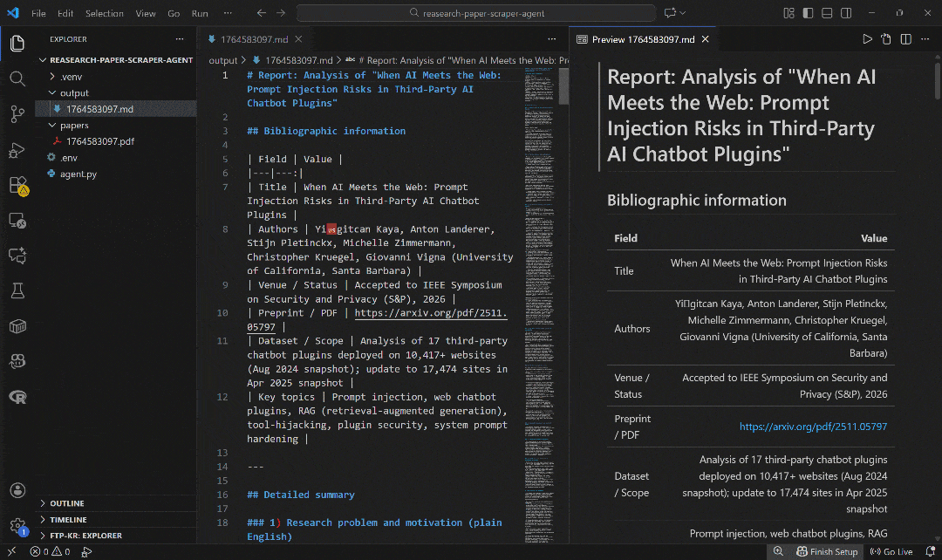Viewport: 942px width, 560px height.
Task: Expand the .venv folder
Action: [x=116, y=77]
